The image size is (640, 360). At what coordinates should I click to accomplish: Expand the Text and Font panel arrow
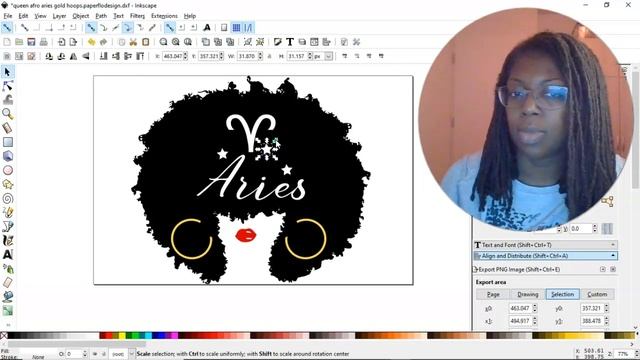(613, 245)
